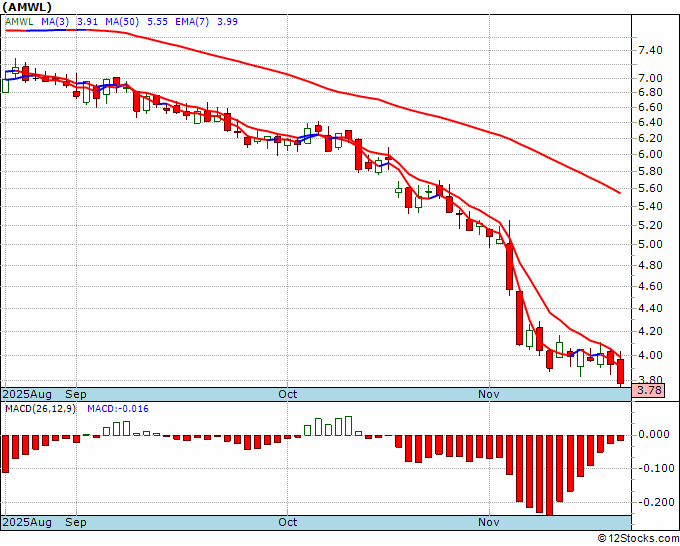Click the EMA(7) value 3.99
Screen dimensions: 680x546
pyautogui.click(x=227, y=22)
